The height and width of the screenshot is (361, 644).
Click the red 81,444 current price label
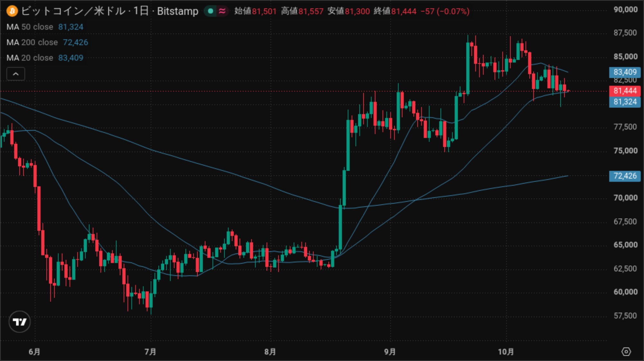coord(625,91)
